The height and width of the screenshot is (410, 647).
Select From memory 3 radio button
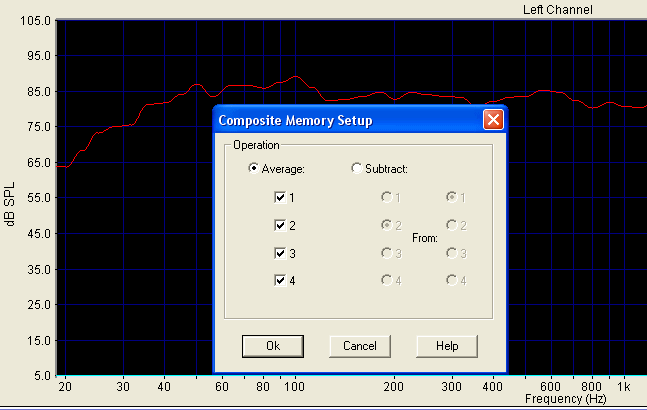click(x=452, y=253)
